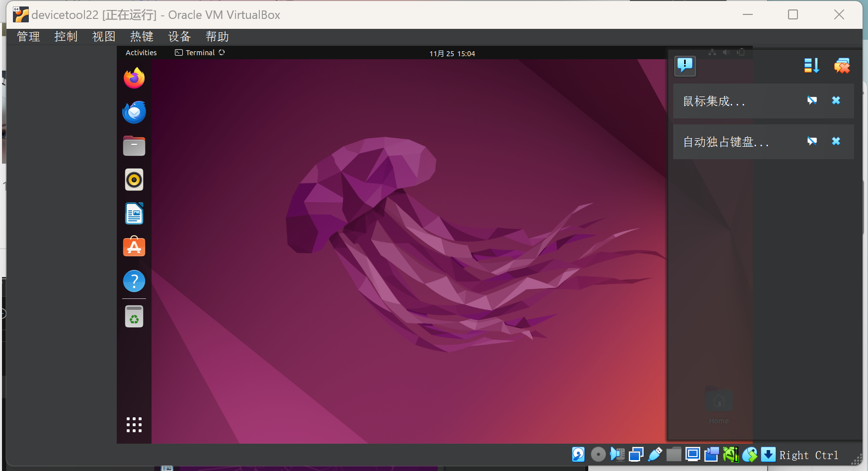Click the hard disk activity status icon
Viewport: 868px width, 471px height.
578,454
